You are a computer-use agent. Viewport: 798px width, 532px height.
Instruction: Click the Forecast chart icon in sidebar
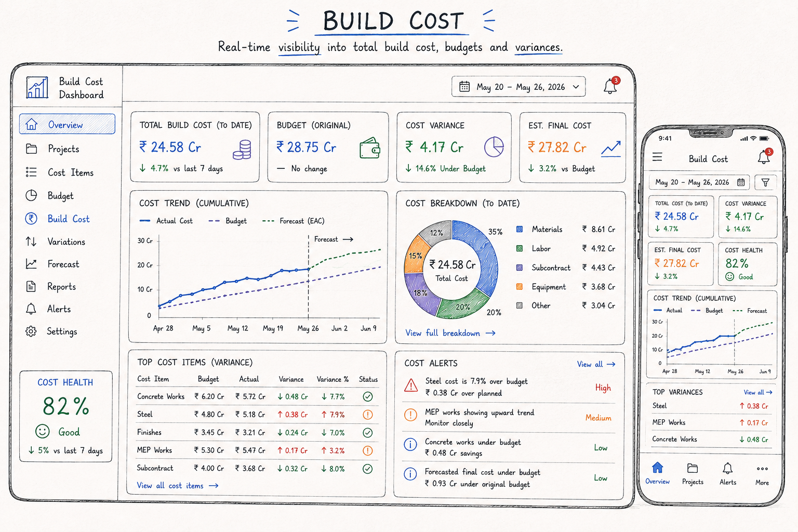[31, 264]
